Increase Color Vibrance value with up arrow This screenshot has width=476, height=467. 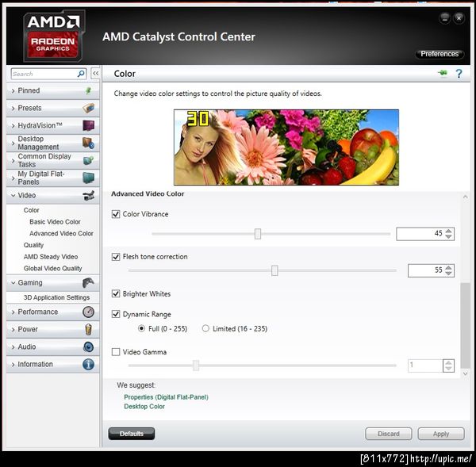(449, 232)
